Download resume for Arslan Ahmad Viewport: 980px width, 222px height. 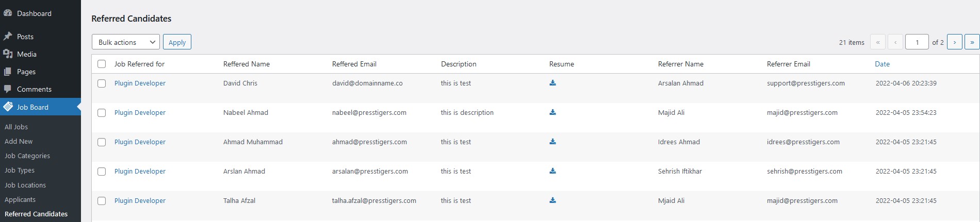[x=552, y=171]
